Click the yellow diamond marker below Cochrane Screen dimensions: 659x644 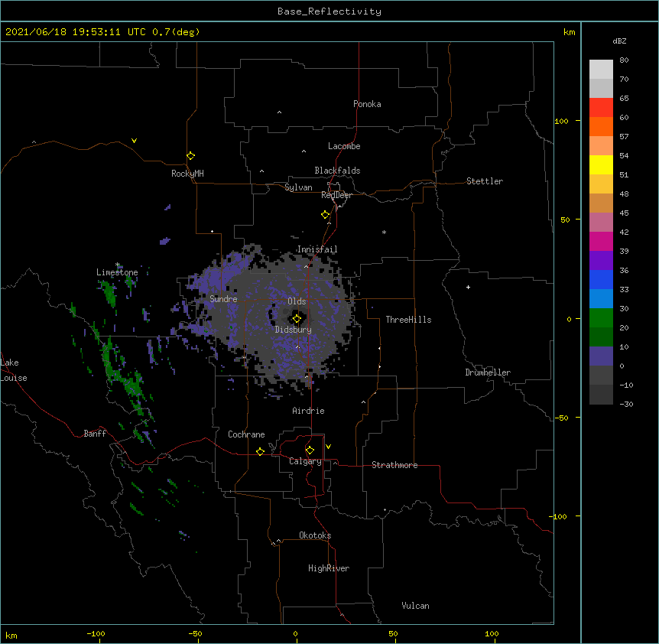pyautogui.click(x=260, y=451)
